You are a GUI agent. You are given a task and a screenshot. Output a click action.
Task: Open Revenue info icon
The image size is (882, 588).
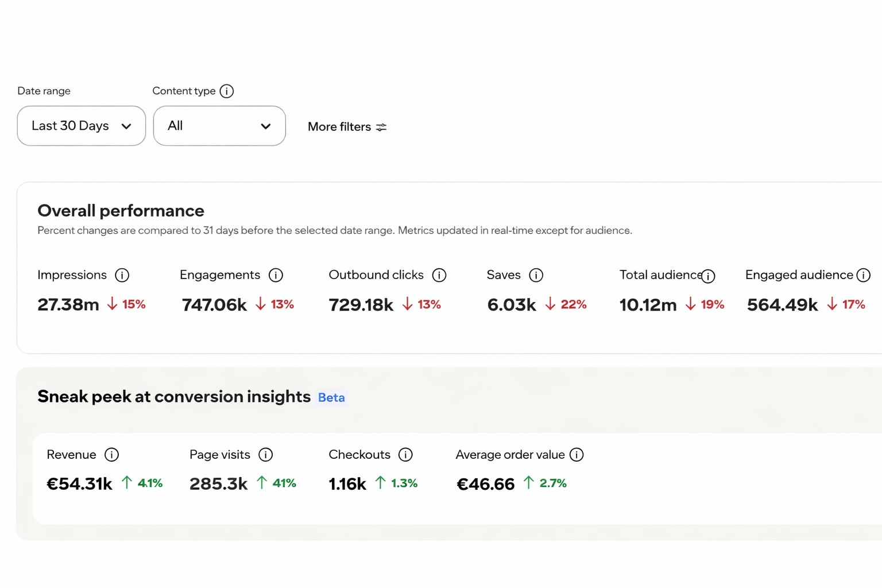111,455
